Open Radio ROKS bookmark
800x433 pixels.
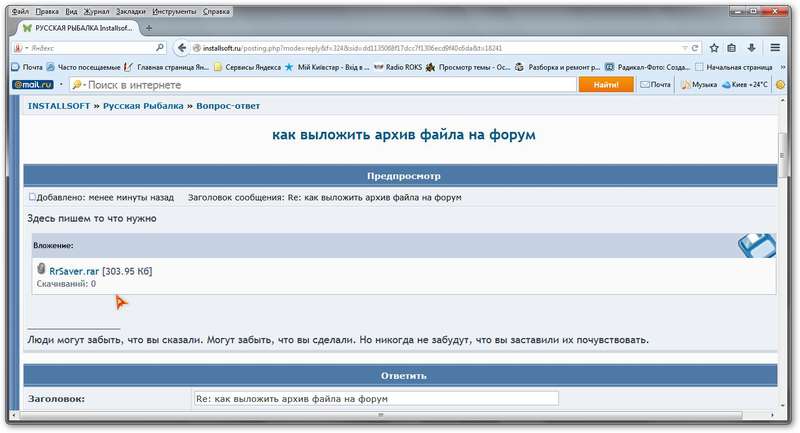[398, 67]
